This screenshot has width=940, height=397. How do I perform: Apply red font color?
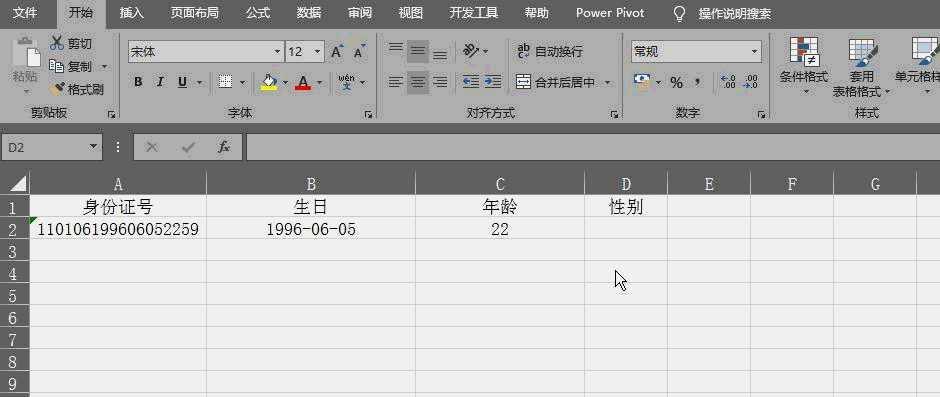coord(303,82)
